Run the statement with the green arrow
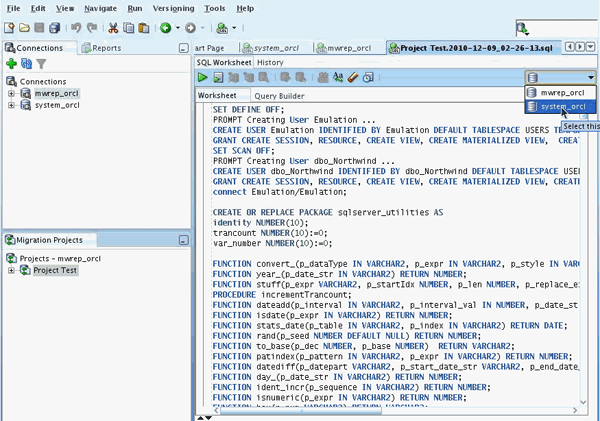The image size is (600, 421). pyautogui.click(x=203, y=77)
